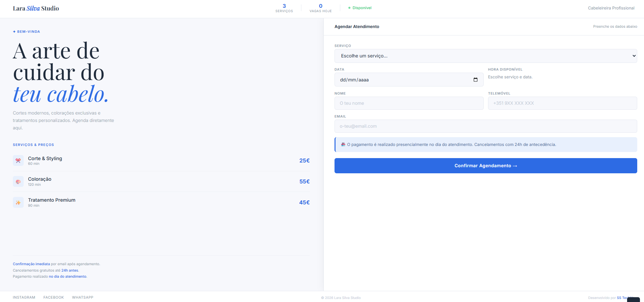Click the dark widget at bottom-right corner
Viewport: 644px width, 302px height.
click(x=633, y=300)
